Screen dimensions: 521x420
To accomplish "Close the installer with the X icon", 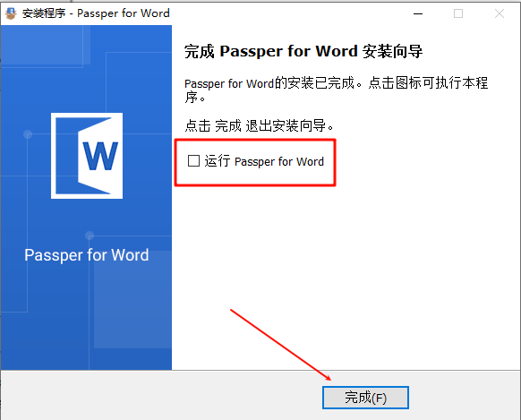I will click(500, 13).
